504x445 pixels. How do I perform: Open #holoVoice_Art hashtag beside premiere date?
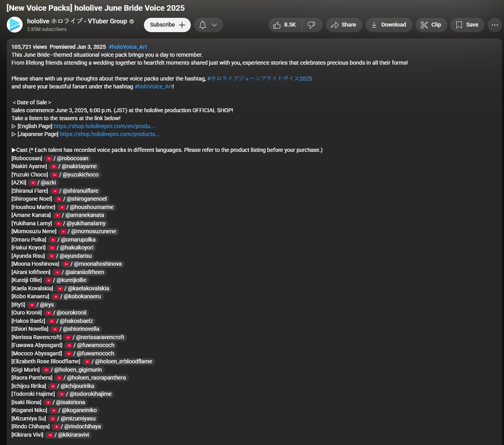pos(128,47)
